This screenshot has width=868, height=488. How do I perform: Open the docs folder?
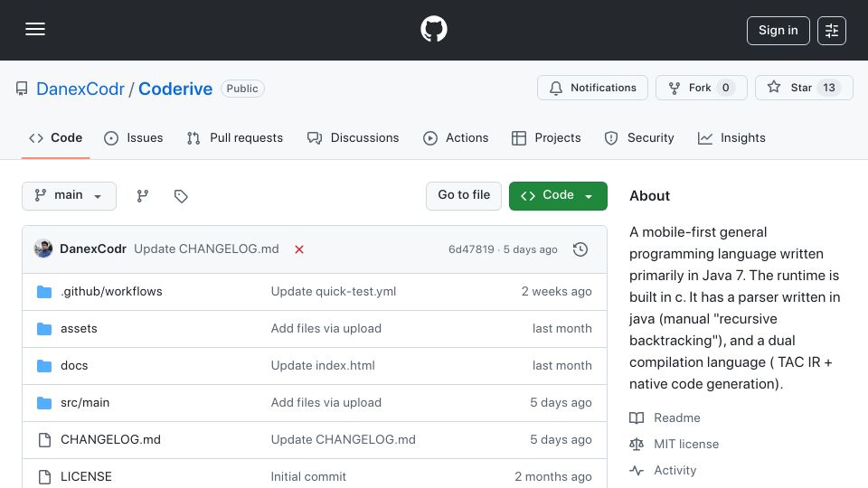point(74,366)
